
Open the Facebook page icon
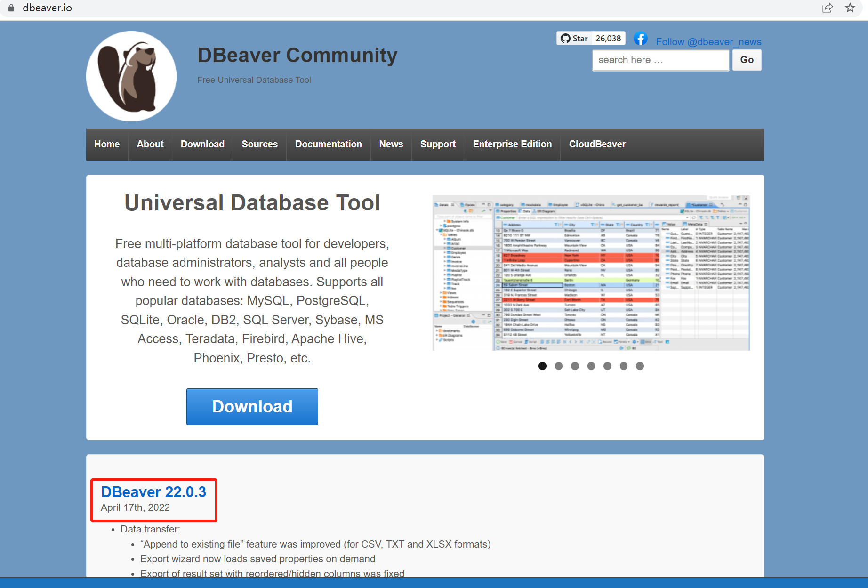coord(641,39)
